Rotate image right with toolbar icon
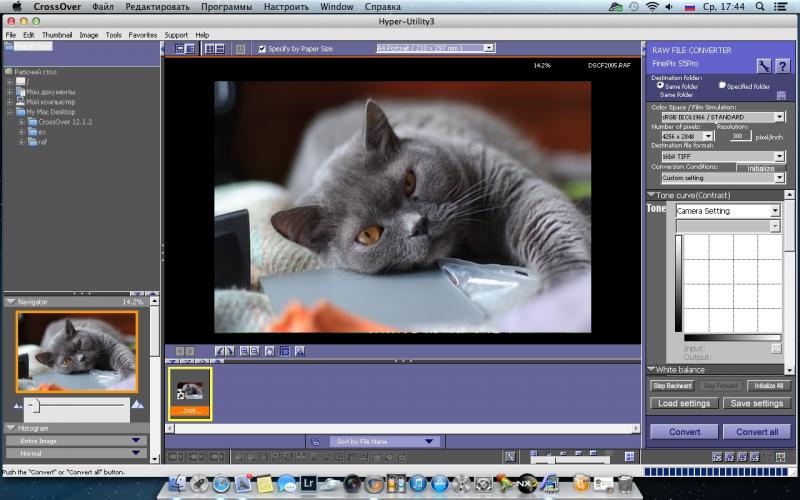This screenshot has width=800, height=500. [230, 351]
